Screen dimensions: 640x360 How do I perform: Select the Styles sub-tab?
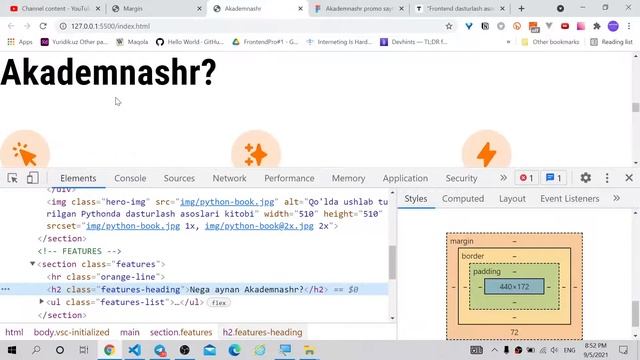416,199
